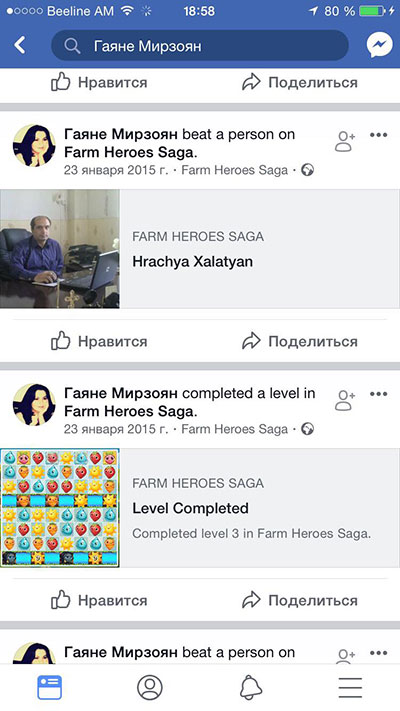This screenshot has width=400, height=711.
Task: Open the hamburger menu tab
Action: pos(350,687)
